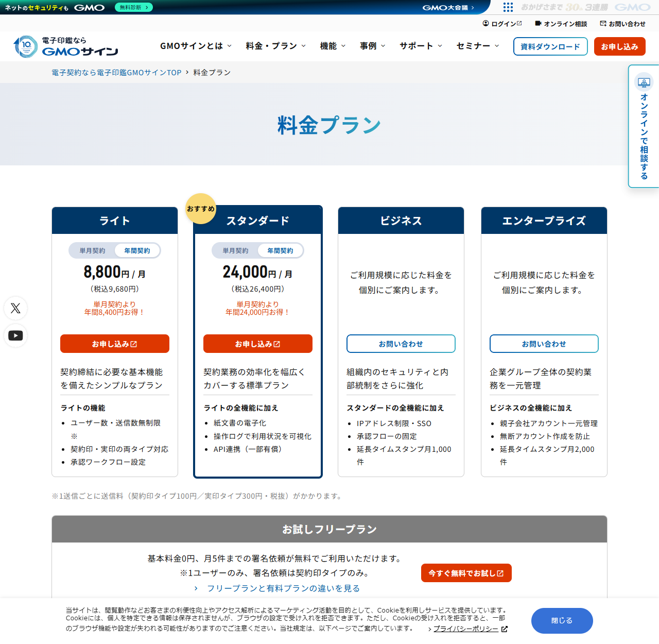Image resolution: width=659 pixels, height=644 pixels.
Task: Click the header お申し込み button
Action: [620, 46]
